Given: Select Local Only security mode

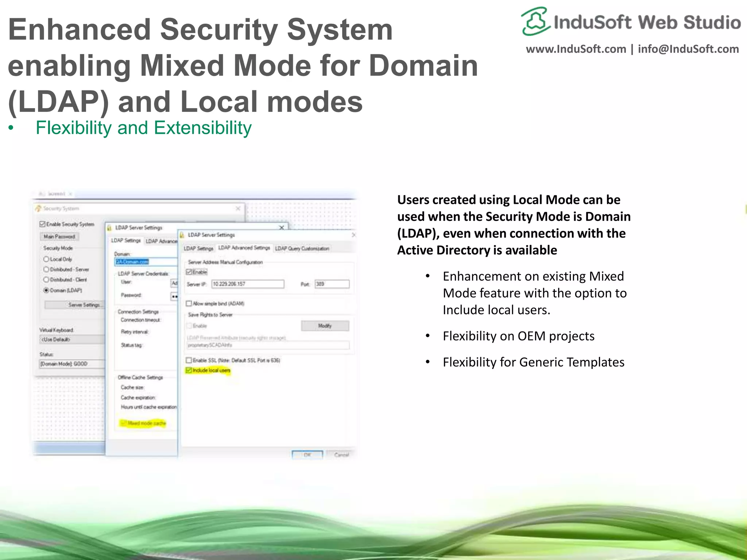Looking at the screenshot, I should [46, 259].
